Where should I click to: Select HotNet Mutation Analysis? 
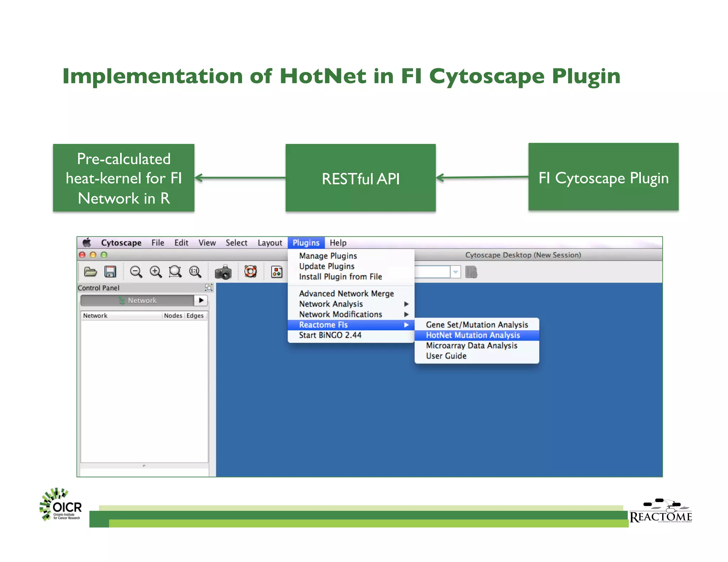(x=477, y=335)
